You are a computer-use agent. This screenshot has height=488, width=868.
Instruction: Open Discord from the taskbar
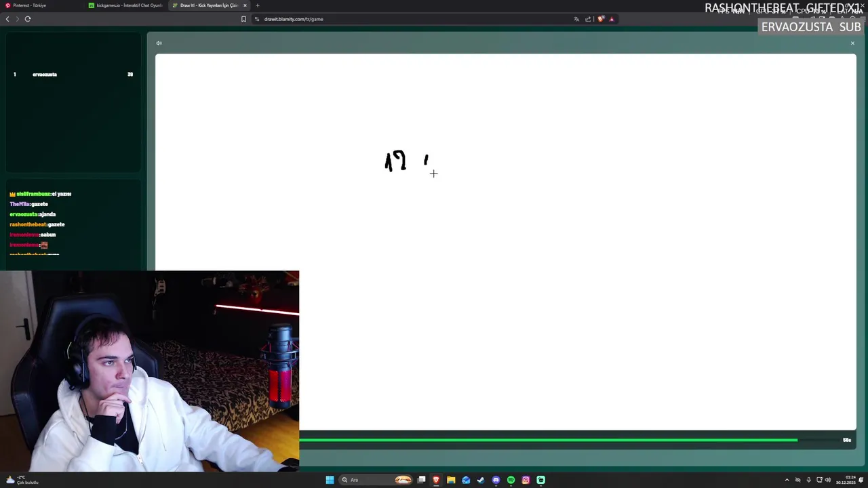496,480
